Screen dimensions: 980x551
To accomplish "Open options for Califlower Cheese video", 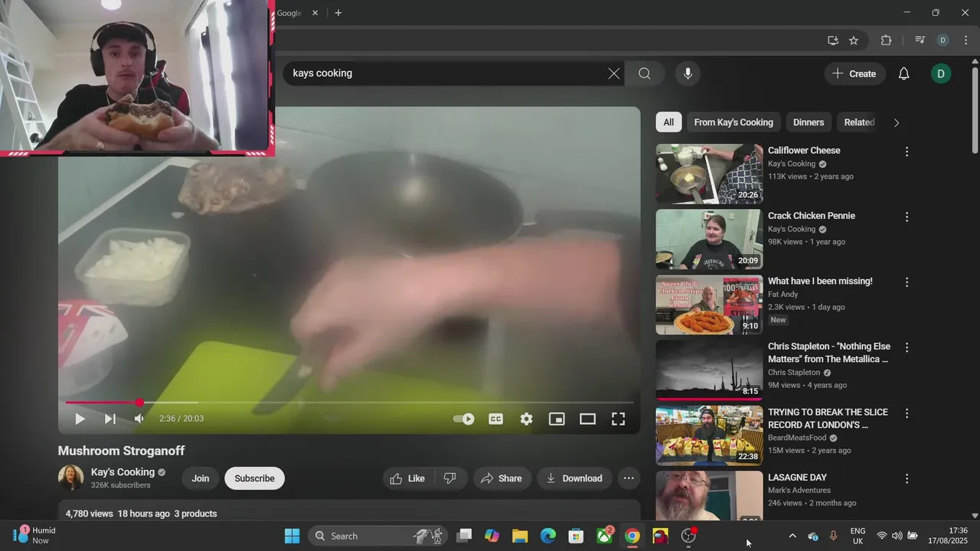I will tap(907, 152).
